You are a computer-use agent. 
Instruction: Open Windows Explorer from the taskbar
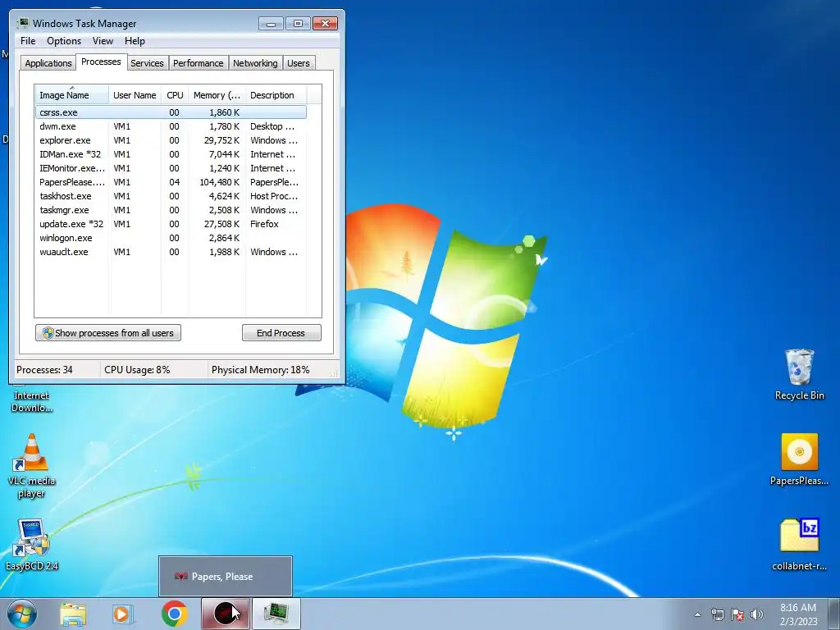[73, 614]
